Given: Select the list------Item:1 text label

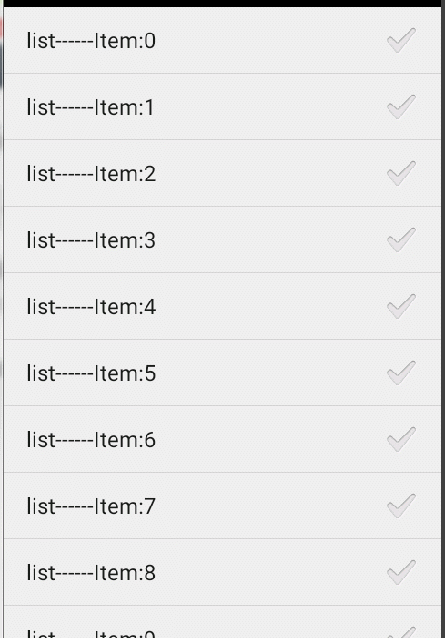Looking at the screenshot, I should tap(90, 107).
